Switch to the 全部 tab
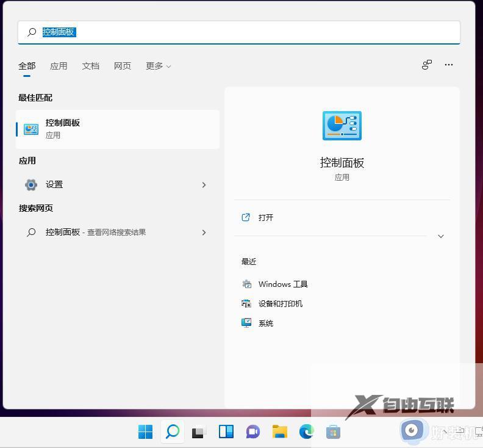 pos(27,66)
